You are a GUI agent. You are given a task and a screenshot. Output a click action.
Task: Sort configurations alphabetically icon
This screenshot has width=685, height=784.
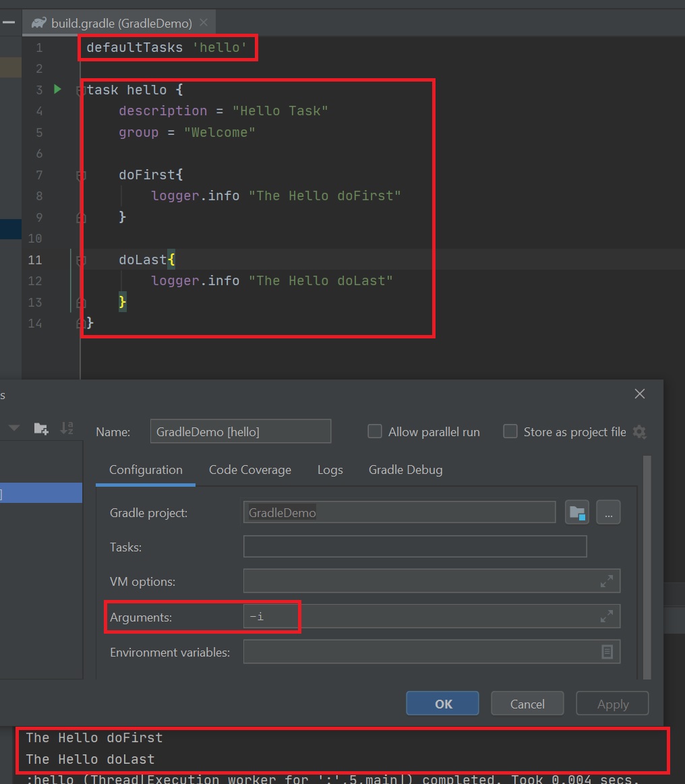67,428
